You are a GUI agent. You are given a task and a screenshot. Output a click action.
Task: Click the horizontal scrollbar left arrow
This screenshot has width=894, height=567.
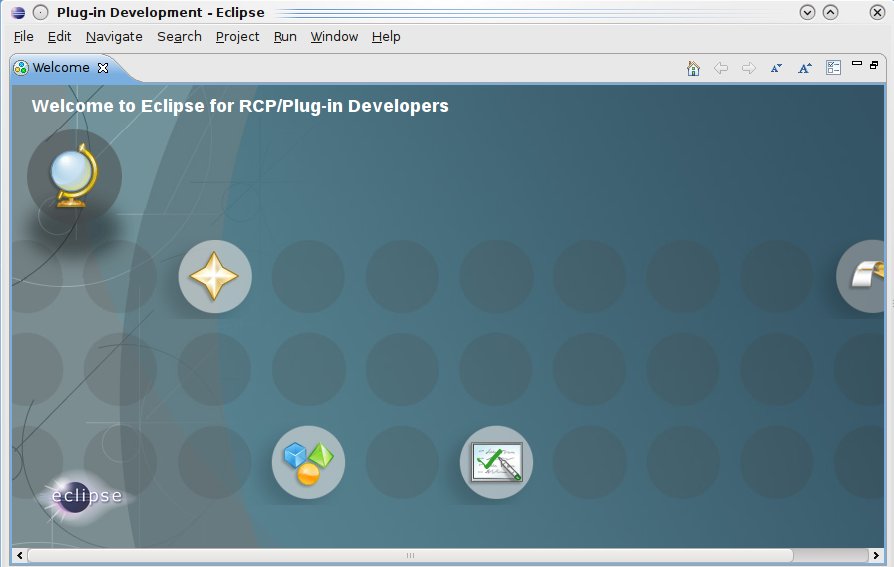click(20, 555)
